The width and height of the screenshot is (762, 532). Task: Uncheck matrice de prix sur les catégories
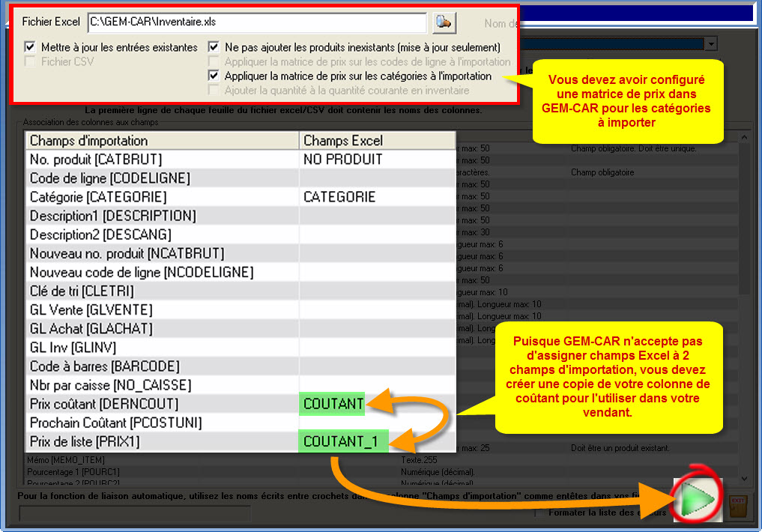(x=214, y=76)
